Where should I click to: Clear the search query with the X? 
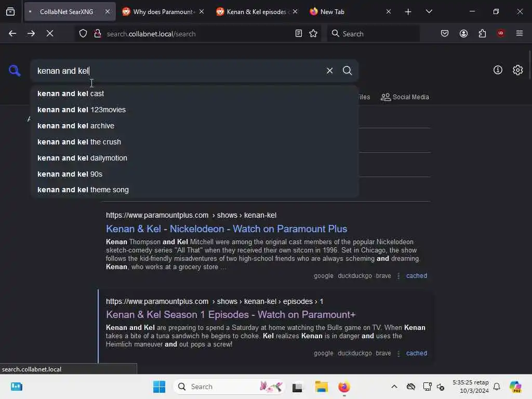pos(329,71)
